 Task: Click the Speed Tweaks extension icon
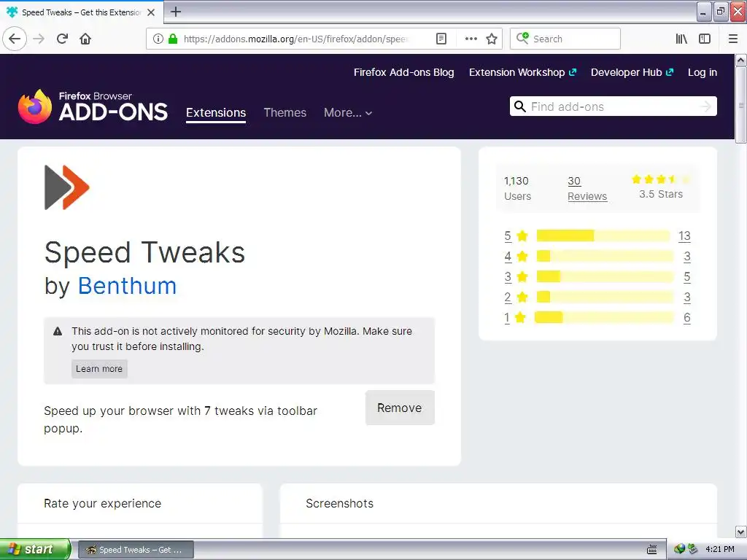click(66, 187)
